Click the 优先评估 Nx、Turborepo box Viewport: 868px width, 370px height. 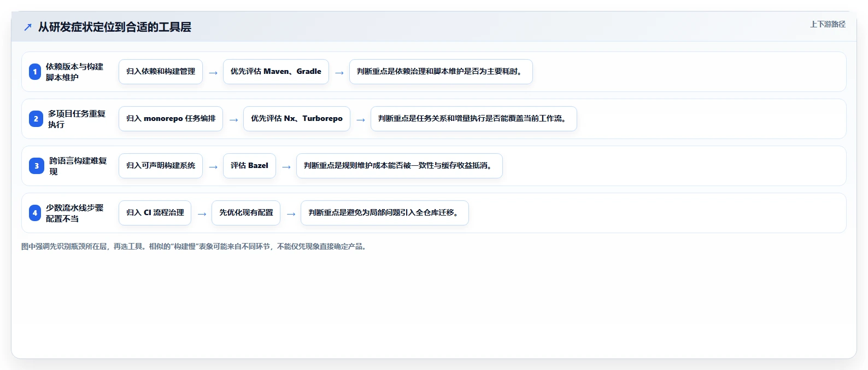click(297, 119)
